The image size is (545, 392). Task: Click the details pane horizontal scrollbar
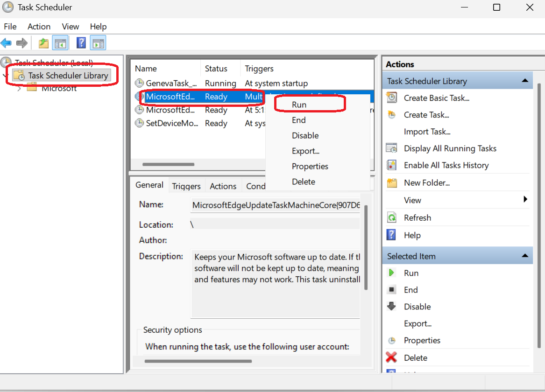click(x=198, y=361)
